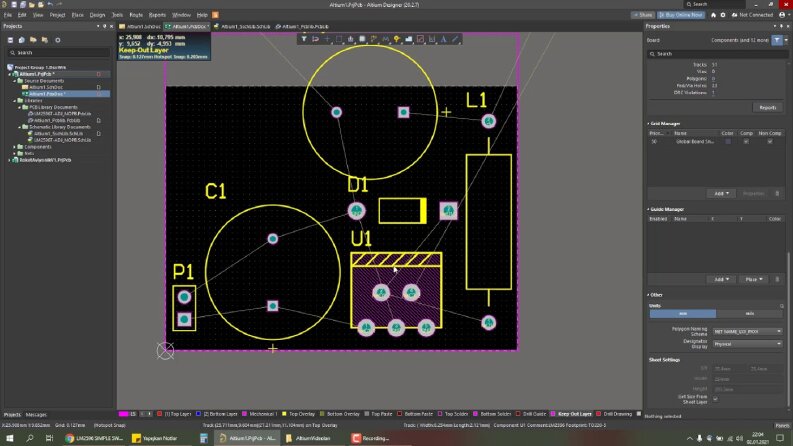Click the Place Dimension tool in the active bar
Image resolution: width=793 pixels, height=446 pixels.
[x=432, y=39]
